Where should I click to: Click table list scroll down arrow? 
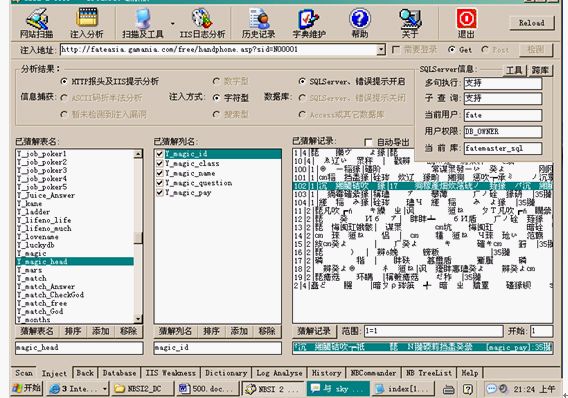[x=138, y=319]
